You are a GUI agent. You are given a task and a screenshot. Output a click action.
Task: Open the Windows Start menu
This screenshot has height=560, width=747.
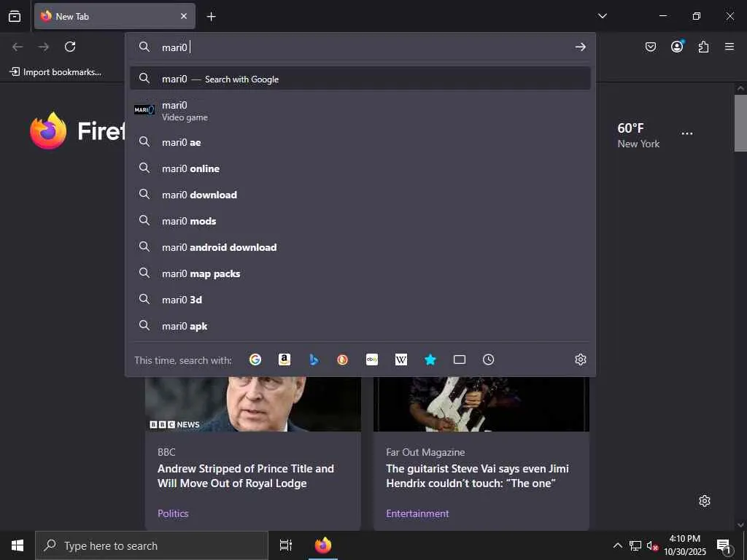[18, 545]
